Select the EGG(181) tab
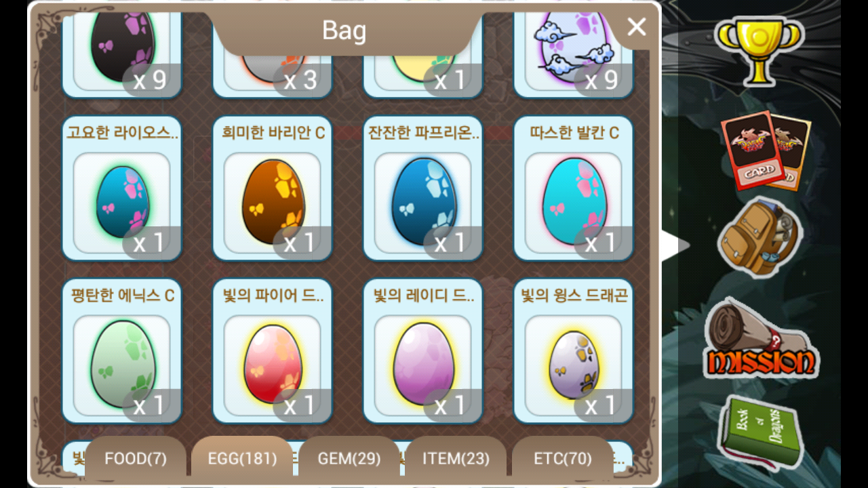The height and width of the screenshot is (488, 868). tap(242, 459)
